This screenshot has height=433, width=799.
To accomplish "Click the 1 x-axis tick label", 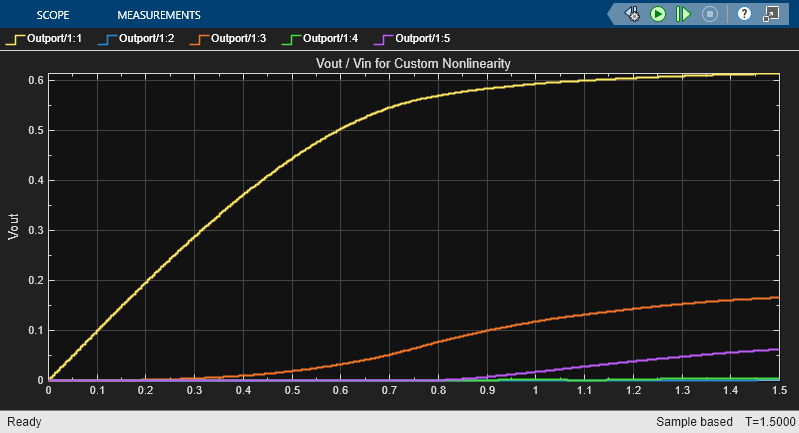I will (x=536, y=390).
